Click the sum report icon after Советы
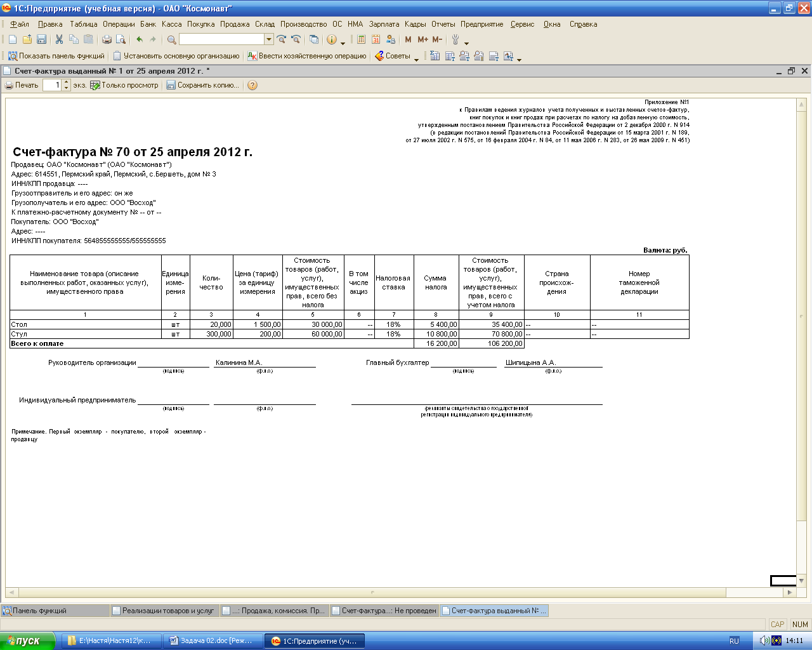812x650 pixels. pos(435,56)
